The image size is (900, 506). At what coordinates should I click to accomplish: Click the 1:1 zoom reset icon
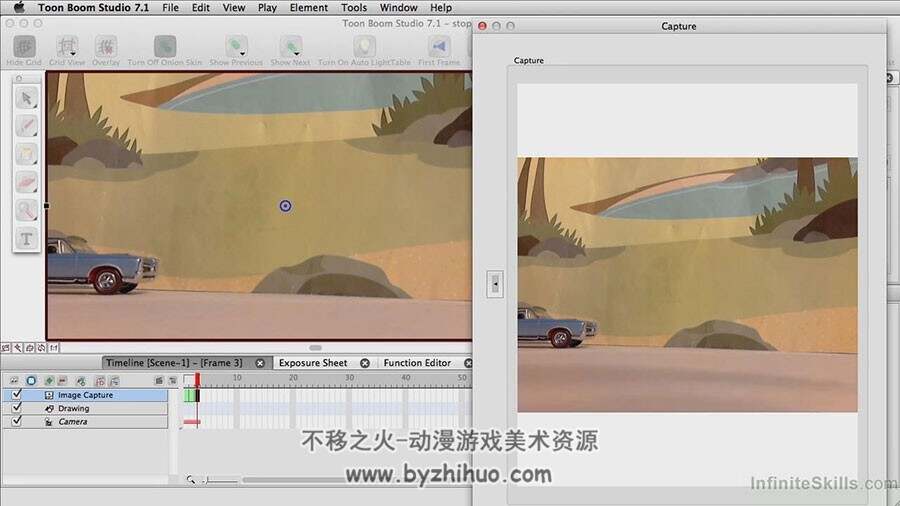(53, 348)
